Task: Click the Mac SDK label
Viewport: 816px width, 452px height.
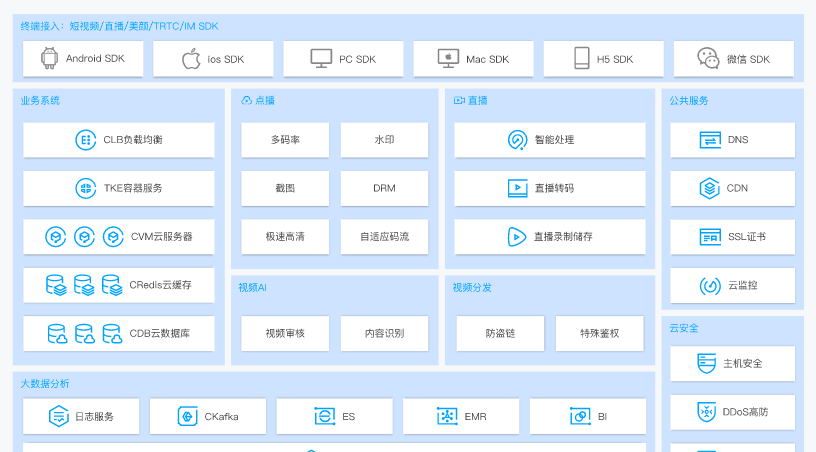Action: click(488, 59)
